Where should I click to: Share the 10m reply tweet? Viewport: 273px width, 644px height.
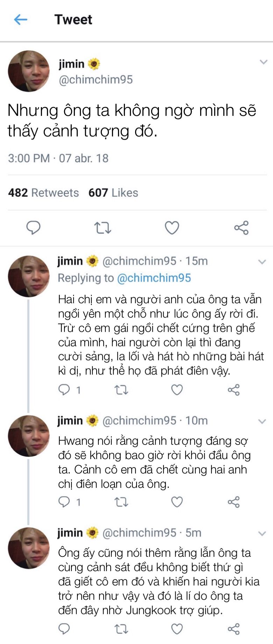(x=233, y=502)
